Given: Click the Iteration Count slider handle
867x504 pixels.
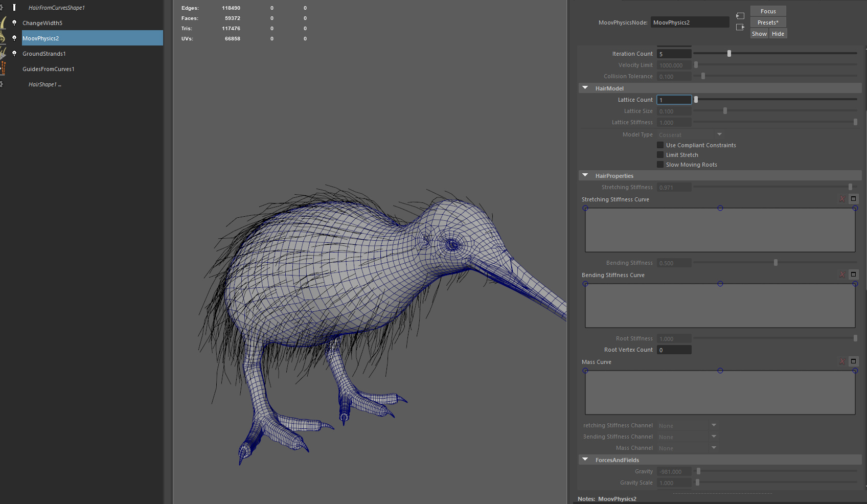Looking at the screenshot, I should point(729,54).
